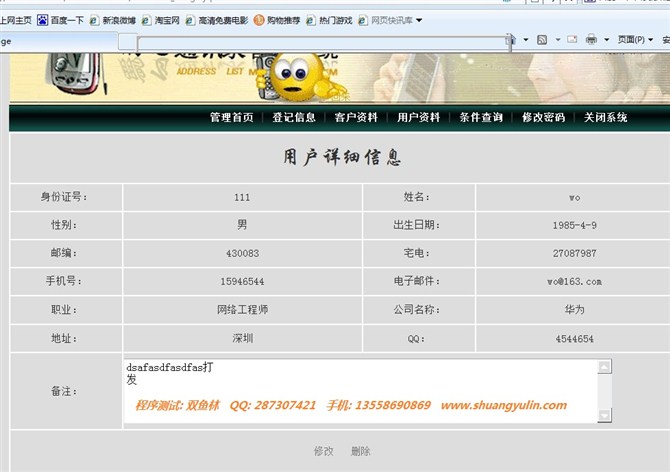This screenshot has height=472, width=670.
Task: Expand the 网页快讯库 web slice dropdown
Action: 419,20
